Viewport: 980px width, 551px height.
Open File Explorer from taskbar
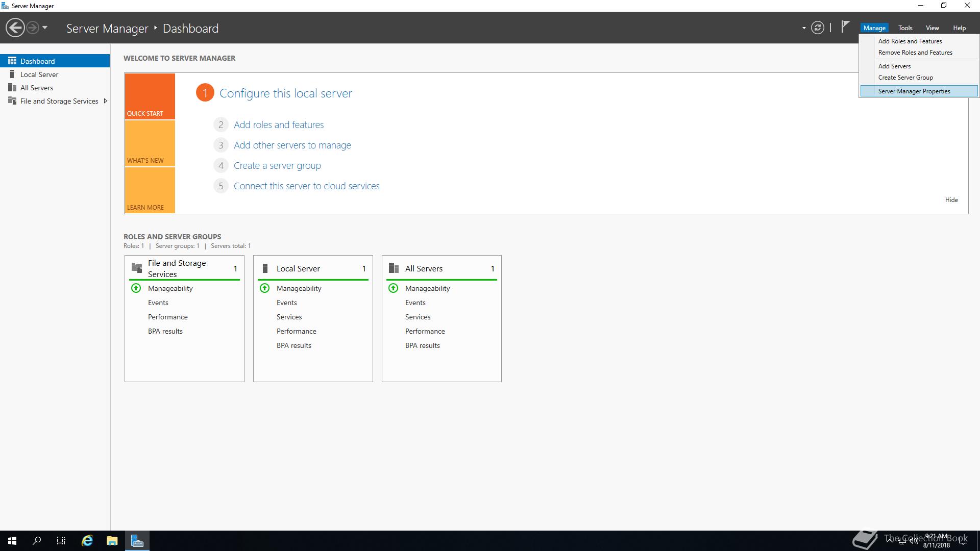[x=112, y=541]
